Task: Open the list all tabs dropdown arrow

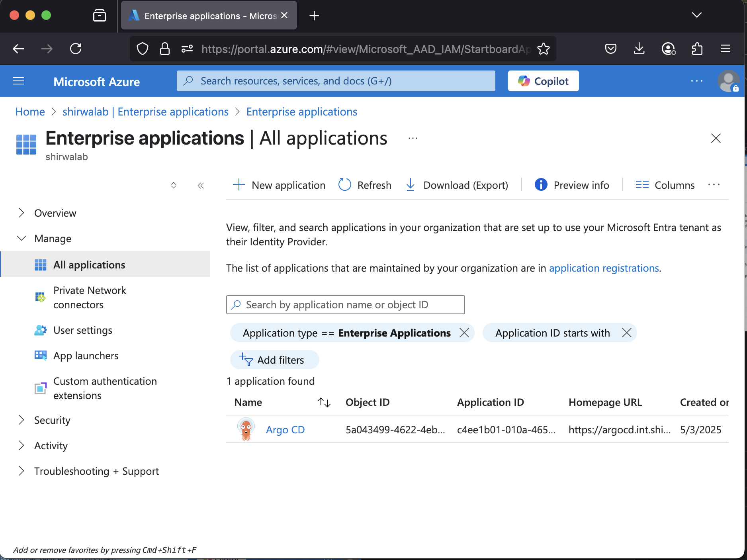Action: pos(696,15)
